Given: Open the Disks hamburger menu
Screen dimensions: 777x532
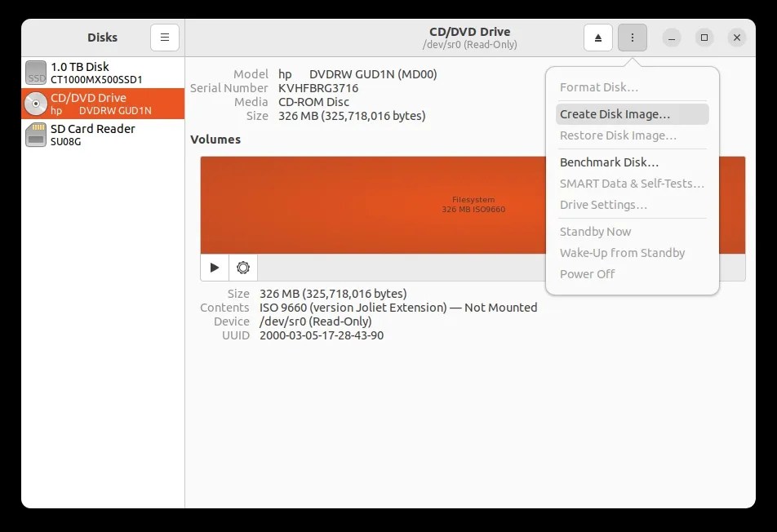Looking at the screenshot, I should point(164,38).
